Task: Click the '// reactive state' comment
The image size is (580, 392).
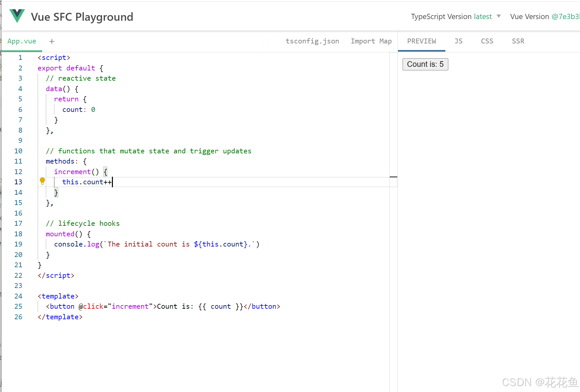Action: 81,78
